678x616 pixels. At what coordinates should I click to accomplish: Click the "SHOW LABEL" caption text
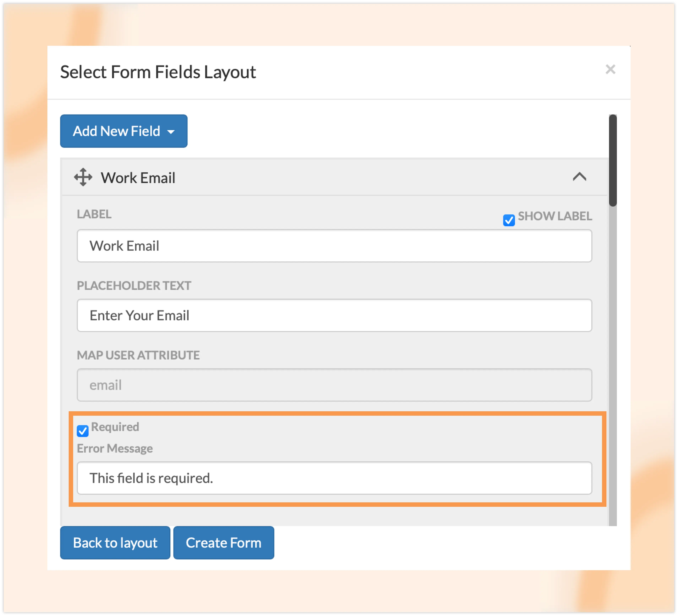(x=555, y=216)
